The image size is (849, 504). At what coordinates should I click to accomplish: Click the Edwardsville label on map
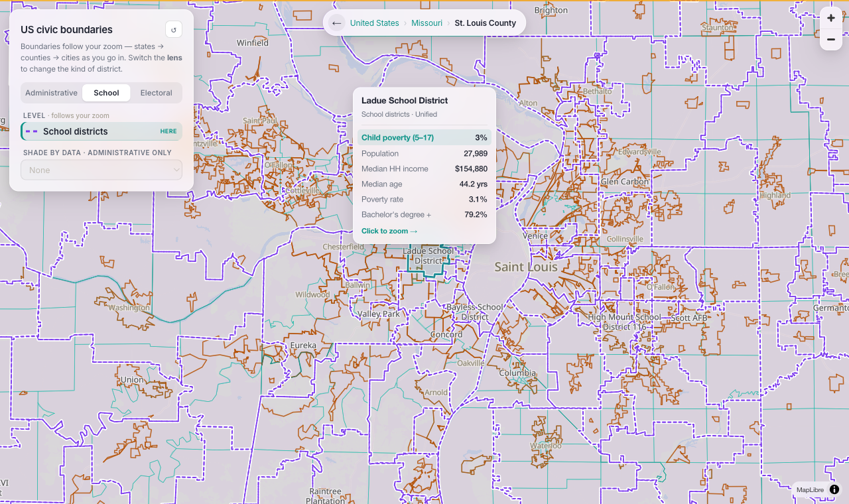(639, 151)
